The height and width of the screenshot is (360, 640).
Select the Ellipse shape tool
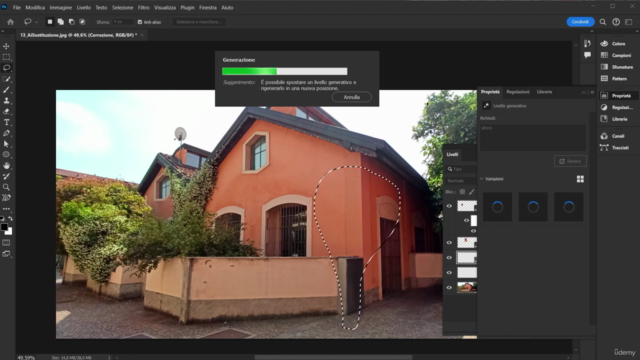[x=6, y=155]
